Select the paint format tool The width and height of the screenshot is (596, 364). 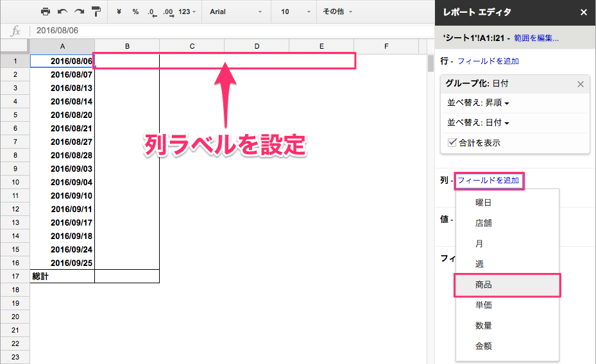click(x=96, y=12)
